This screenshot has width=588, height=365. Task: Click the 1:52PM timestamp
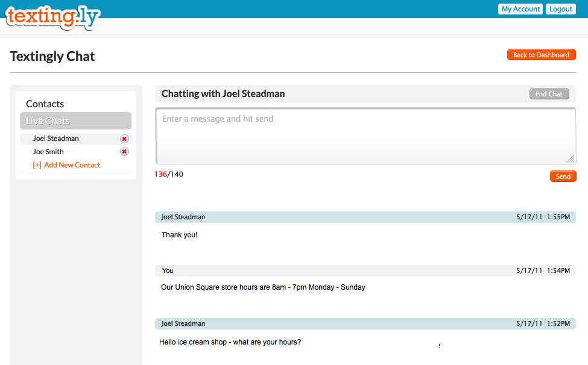click(543, 323)
